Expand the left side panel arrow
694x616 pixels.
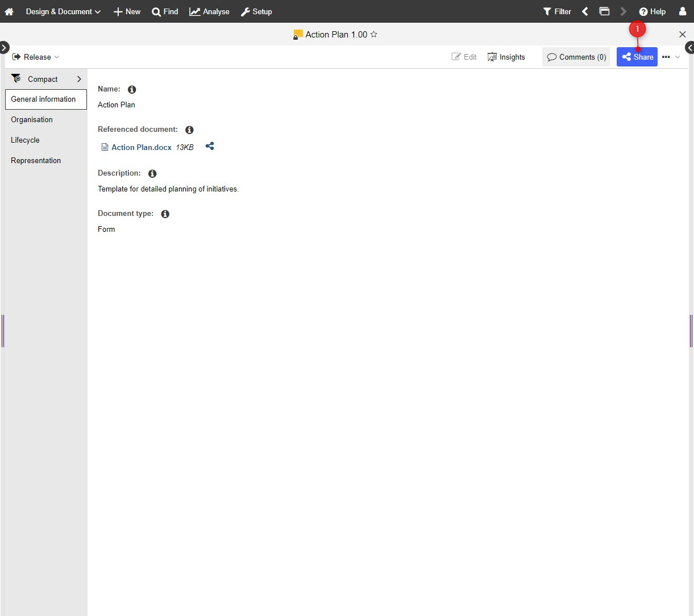click(x=4, y=48)
